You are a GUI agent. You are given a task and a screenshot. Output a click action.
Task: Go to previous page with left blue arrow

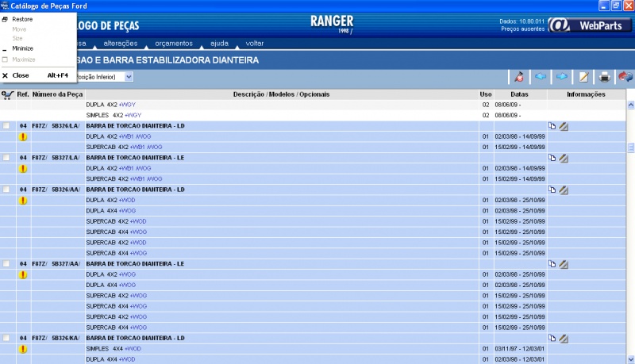[541, 76]
